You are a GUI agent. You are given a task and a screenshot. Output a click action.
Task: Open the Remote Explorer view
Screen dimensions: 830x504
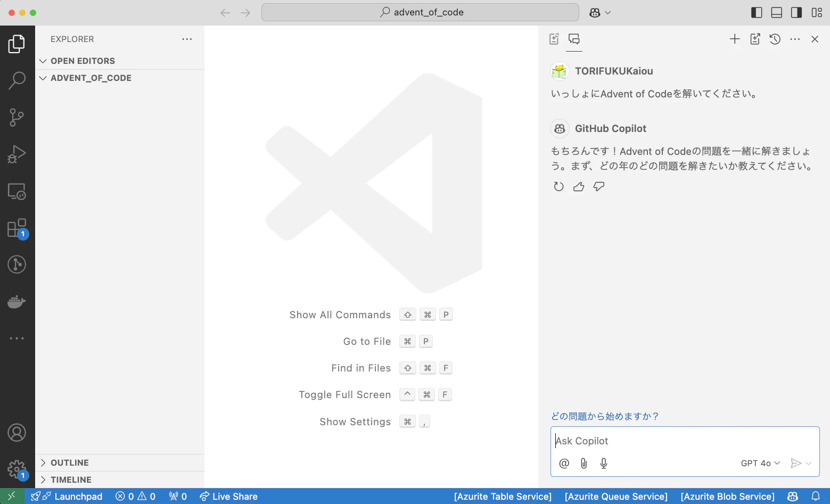(17, 192)
